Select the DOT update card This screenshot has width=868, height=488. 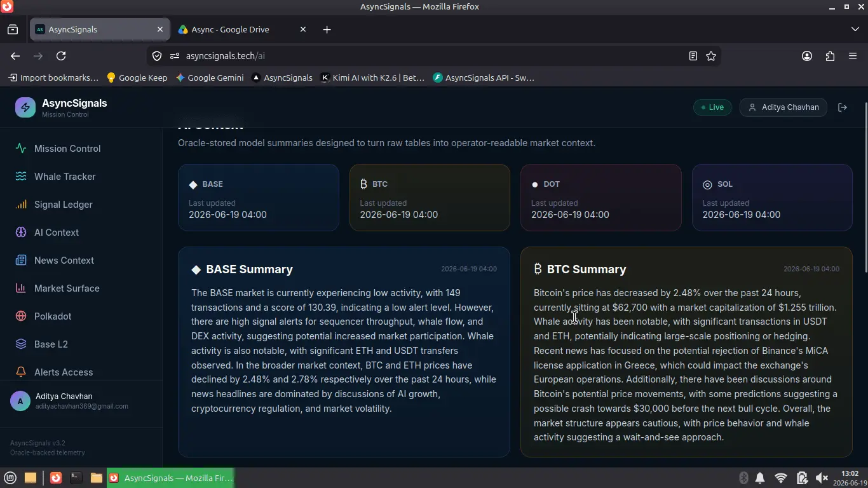(601, 198)
